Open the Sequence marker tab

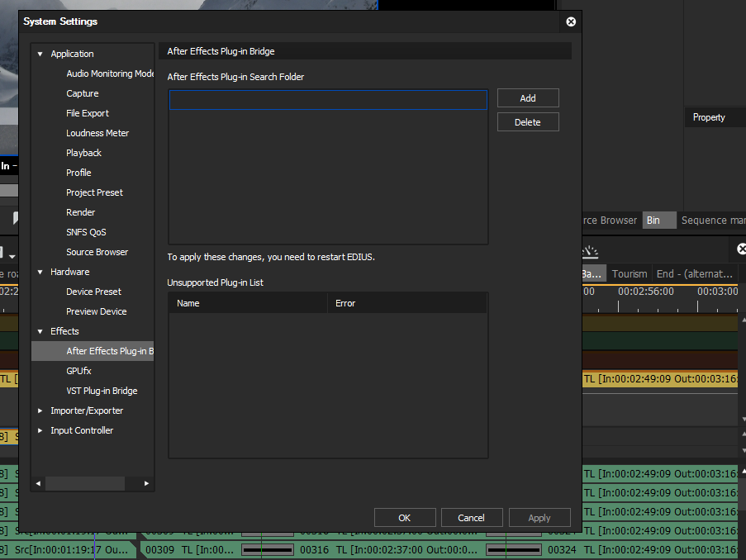713,221
